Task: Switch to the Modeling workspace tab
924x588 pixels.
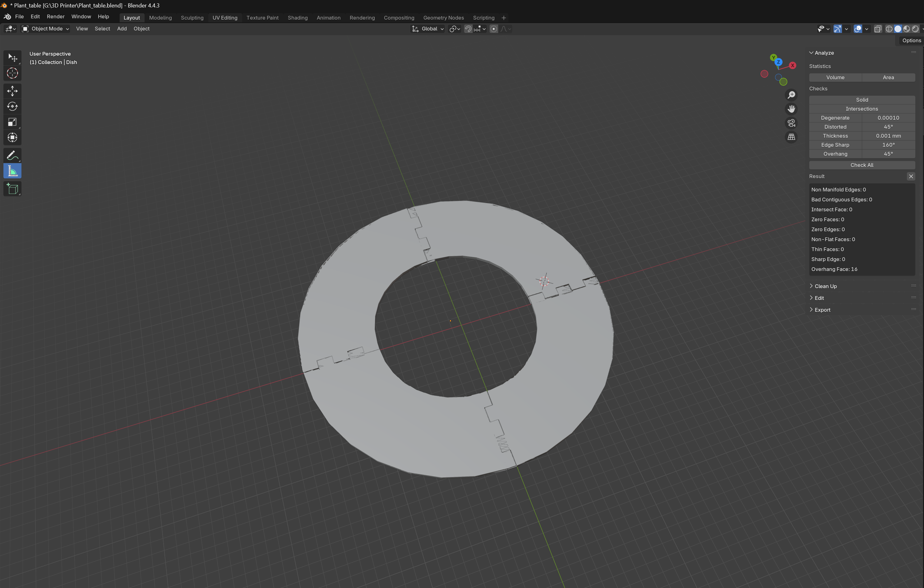Action: tap(160, 18)
